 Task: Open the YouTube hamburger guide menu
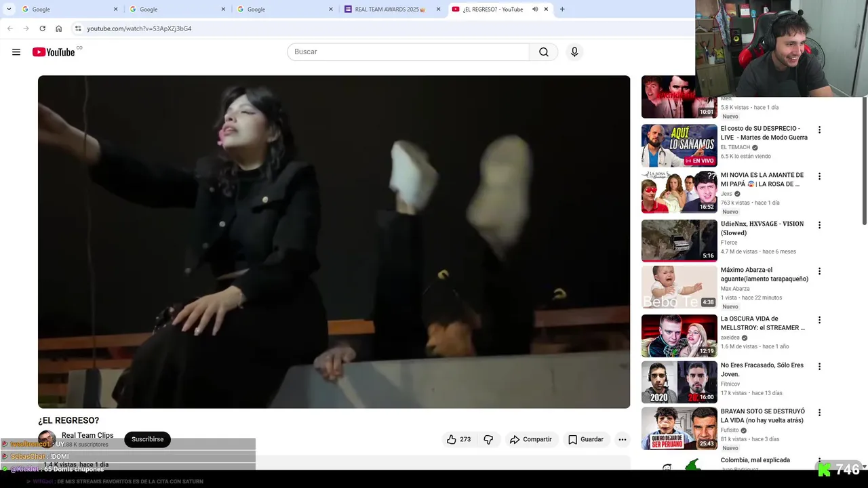coord(16,52)
